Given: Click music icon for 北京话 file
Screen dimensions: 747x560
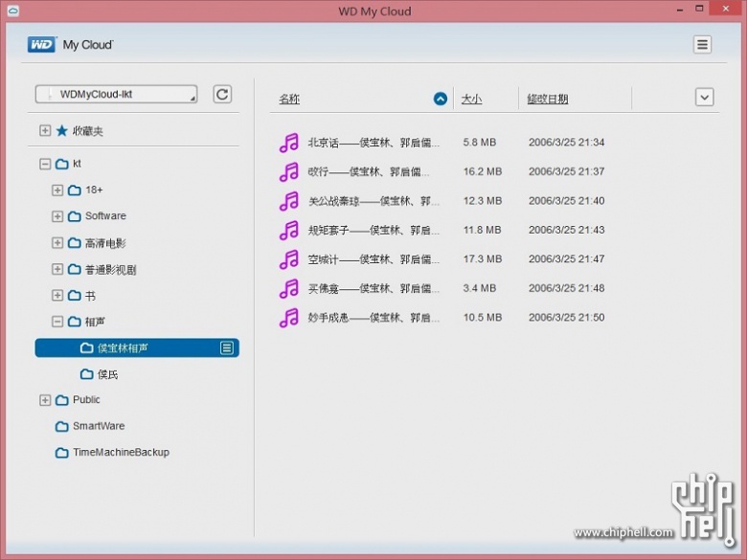Looking at the screenshot, I should 288,143.
